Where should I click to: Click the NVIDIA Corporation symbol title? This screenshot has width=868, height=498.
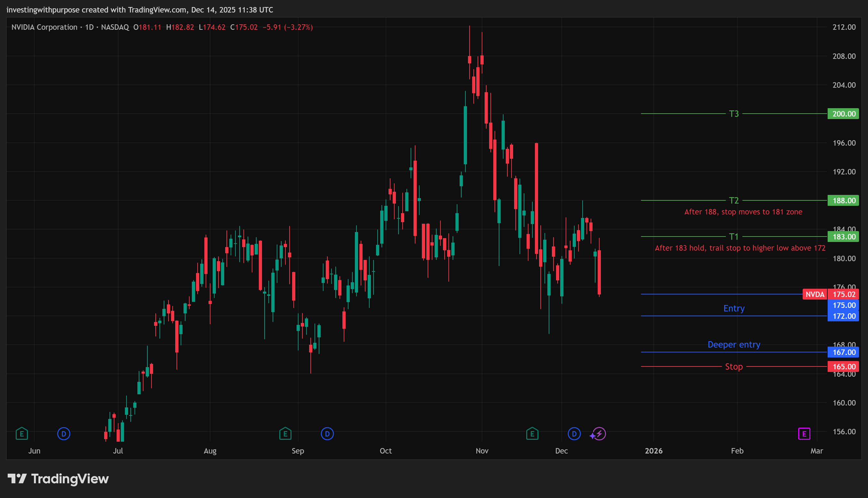45,27
